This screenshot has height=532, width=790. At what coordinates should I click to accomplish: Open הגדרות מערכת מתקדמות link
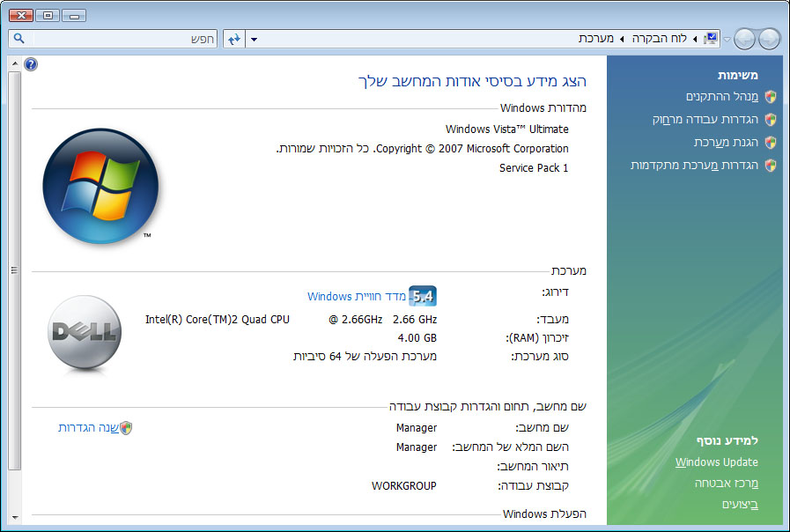(694, 166)
